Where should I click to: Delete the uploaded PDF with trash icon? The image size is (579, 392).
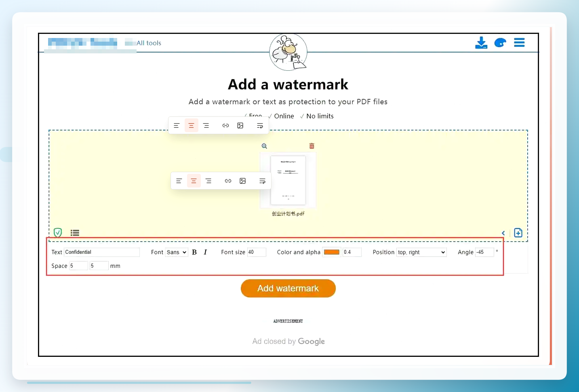click(312, 146)
